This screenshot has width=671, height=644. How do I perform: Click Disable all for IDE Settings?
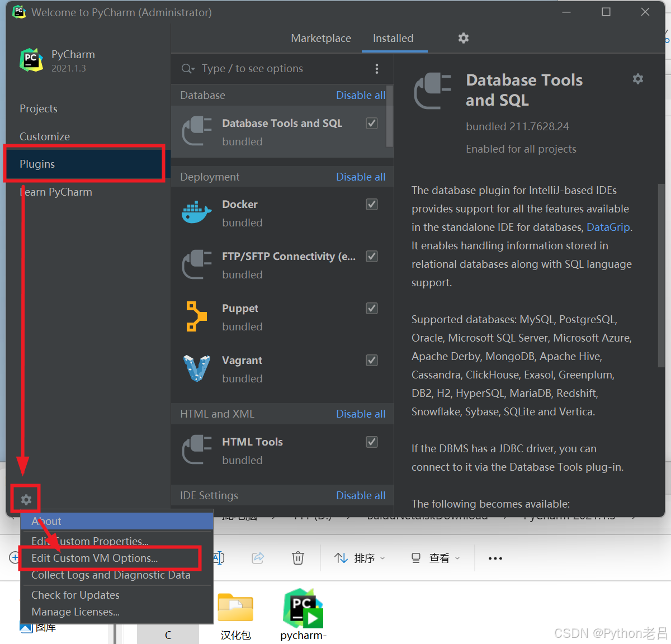point(361,495)
